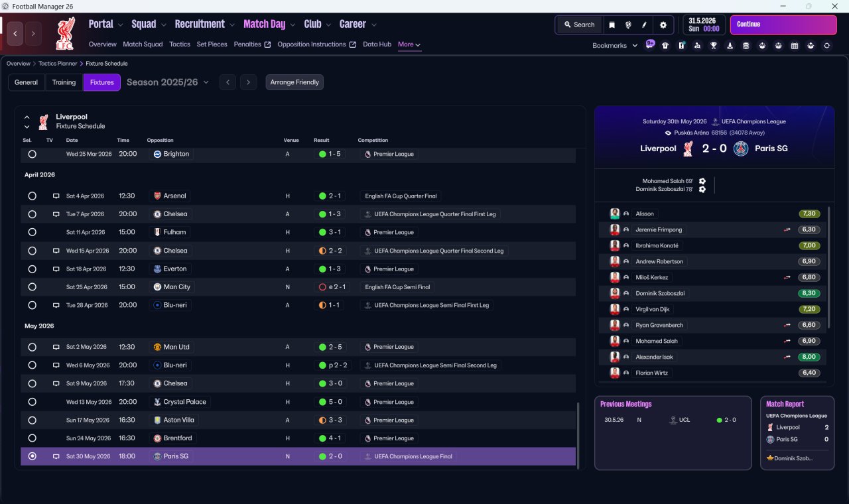Screen dimensions: 849x504
Task: Open the Set Pieces menu item
Action: point(212,44)
